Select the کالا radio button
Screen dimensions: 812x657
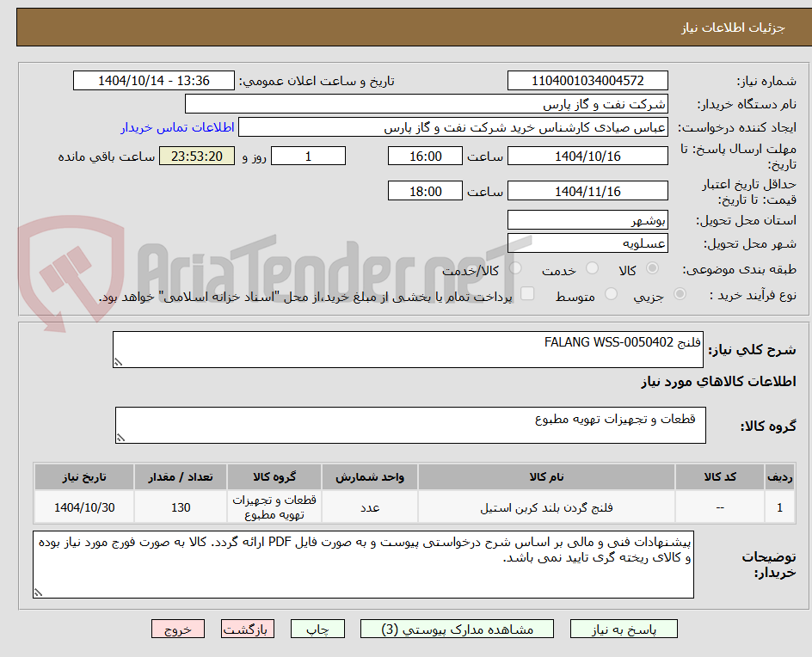click(x=653, y=268)
